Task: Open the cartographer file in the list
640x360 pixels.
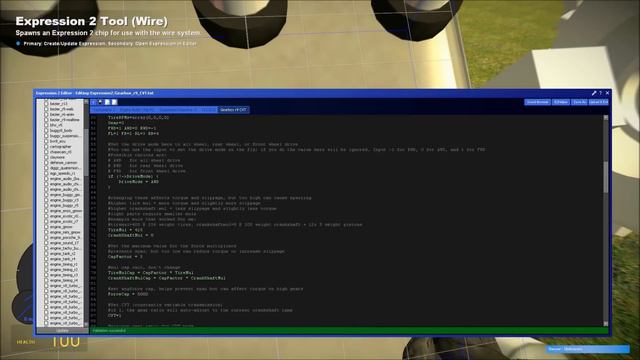Action: coord(60,147)
